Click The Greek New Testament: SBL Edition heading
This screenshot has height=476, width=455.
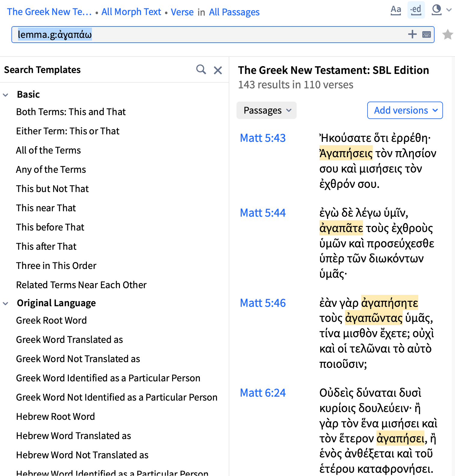334,70
